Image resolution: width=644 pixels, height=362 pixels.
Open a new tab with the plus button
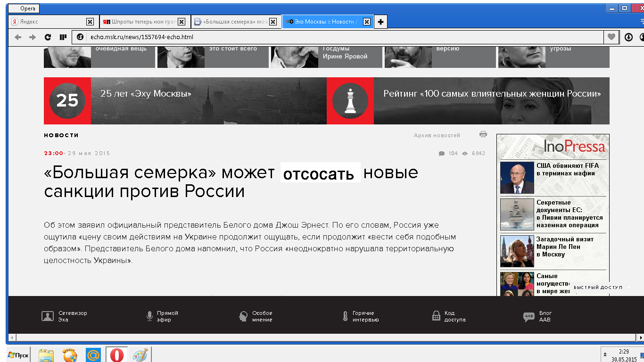tap(380, 22)
